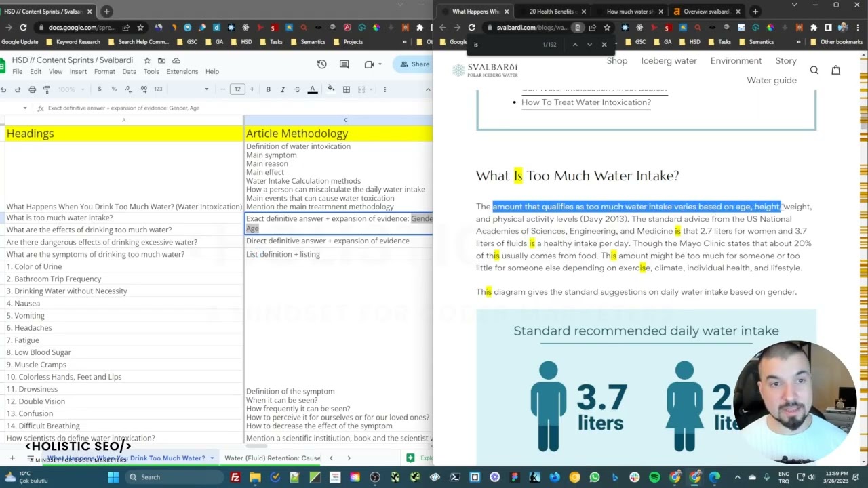Decrease font size with the minus button
This screenshot has height=488, width=868.
222,89
